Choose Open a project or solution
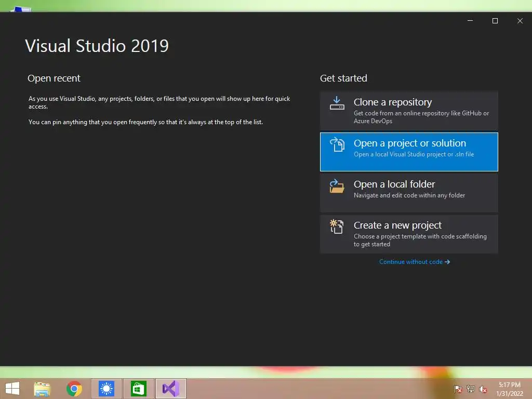 pos(409,152)
